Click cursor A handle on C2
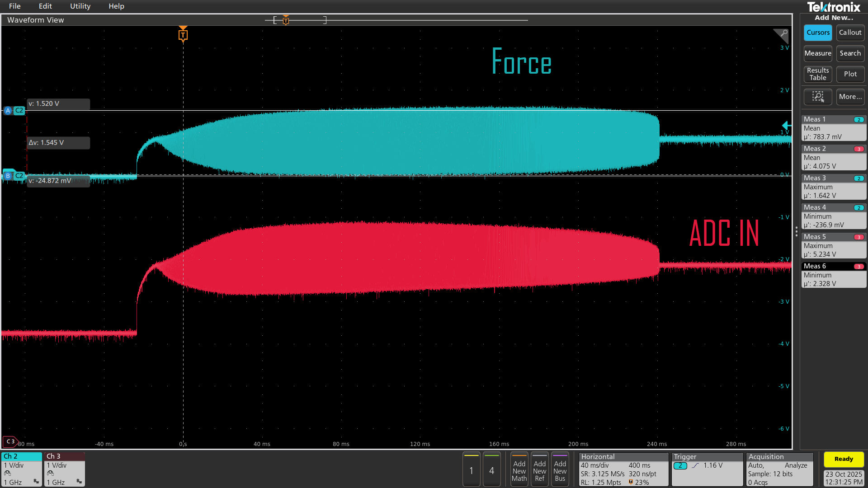Image resolution: width=868 pixels, height=488 pixels. pos(14,110)
